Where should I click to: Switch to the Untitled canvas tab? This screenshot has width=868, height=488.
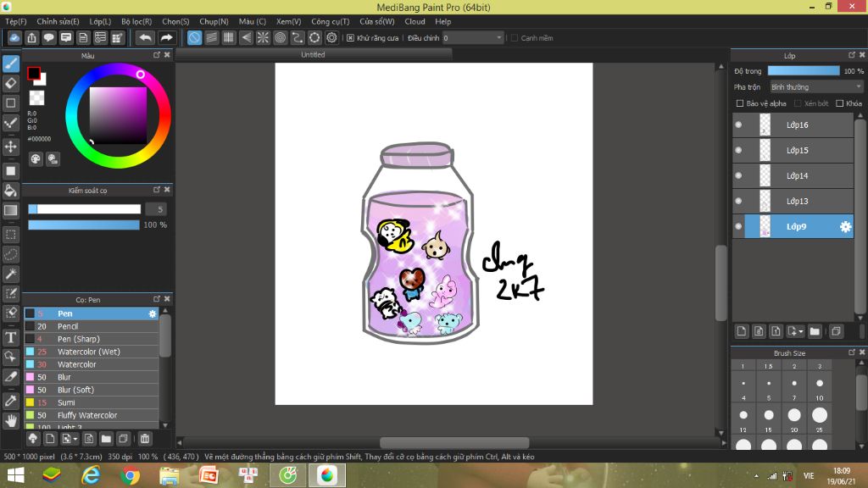pyautogui.click(x=314, y=55)
